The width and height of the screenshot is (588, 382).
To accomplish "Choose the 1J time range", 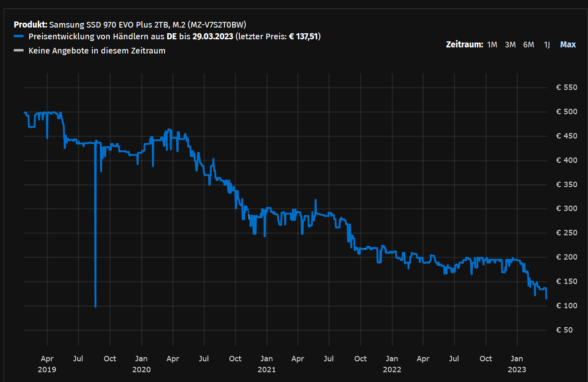I will (x=547, y=45).
